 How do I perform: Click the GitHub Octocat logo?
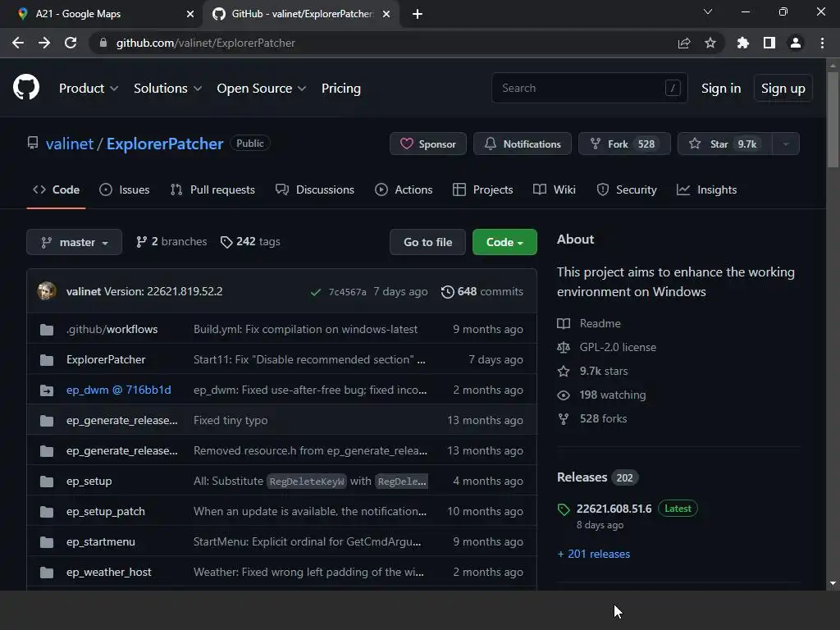tap(25, 87)
